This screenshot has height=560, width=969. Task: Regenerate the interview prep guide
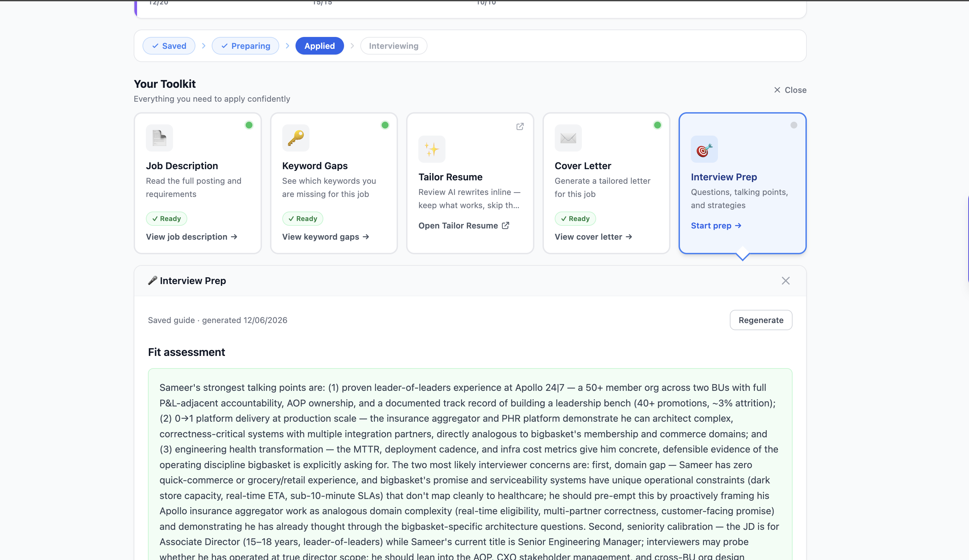click(761, 320)
